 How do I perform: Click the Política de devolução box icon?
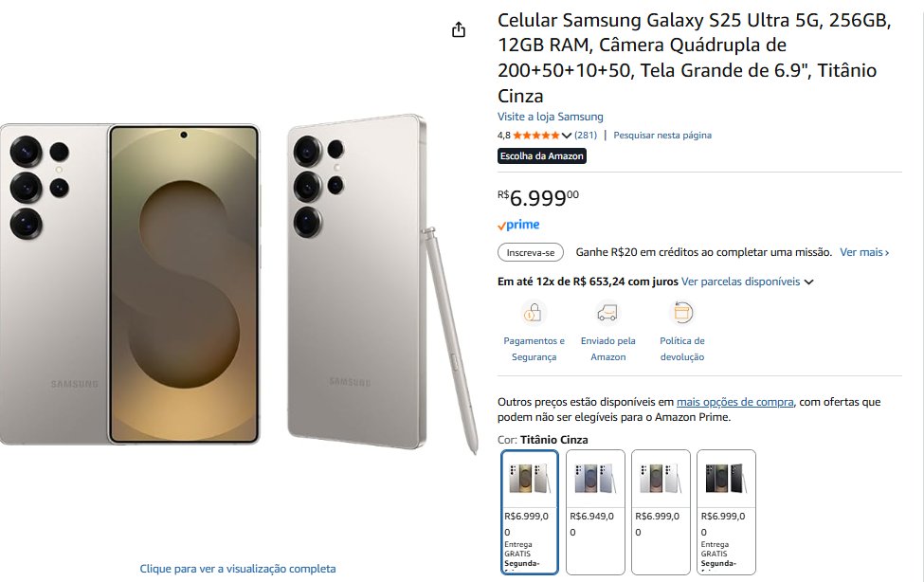click(x=681, y=312)
